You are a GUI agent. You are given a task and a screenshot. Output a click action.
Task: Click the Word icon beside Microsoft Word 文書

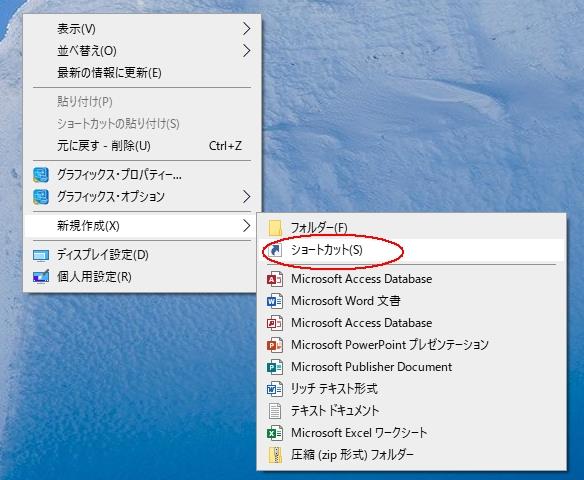(275, 301)
